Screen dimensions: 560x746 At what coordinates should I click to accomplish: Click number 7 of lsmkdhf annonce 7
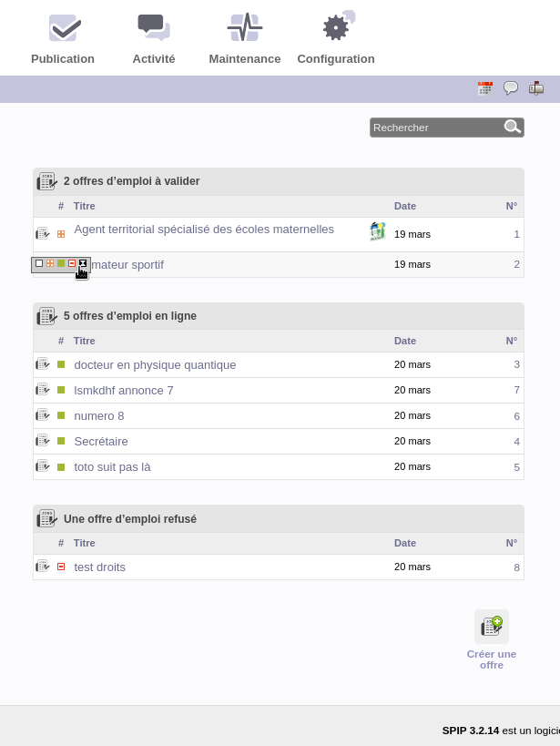[516, 390]
